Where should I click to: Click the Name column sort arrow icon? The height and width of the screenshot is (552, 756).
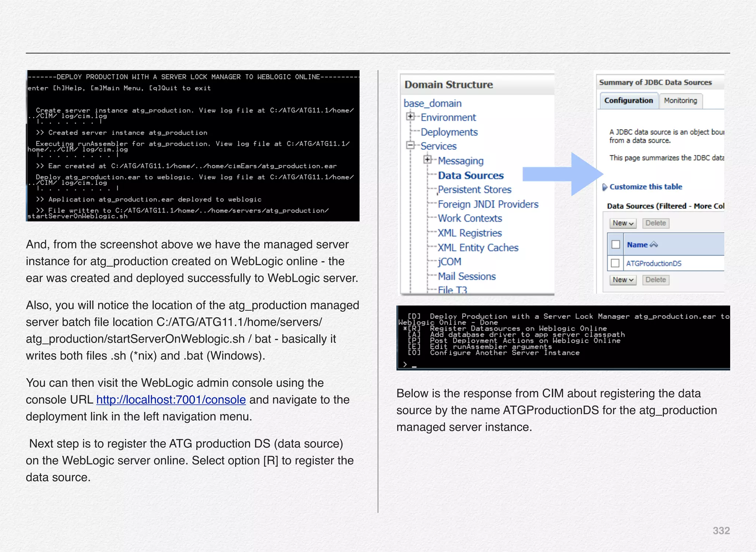654,244
